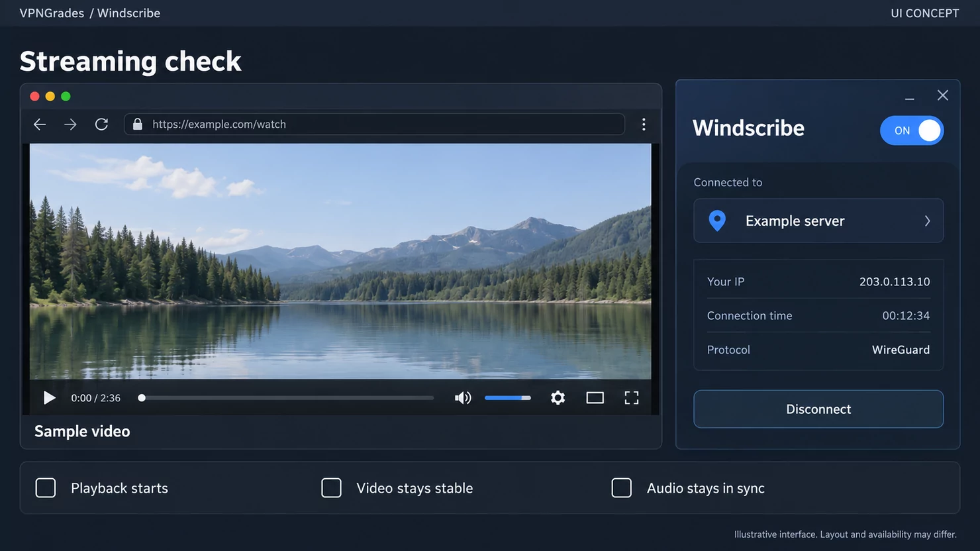Click the green window dot
This screenshot has width=980, height=551.
[66, 96]
